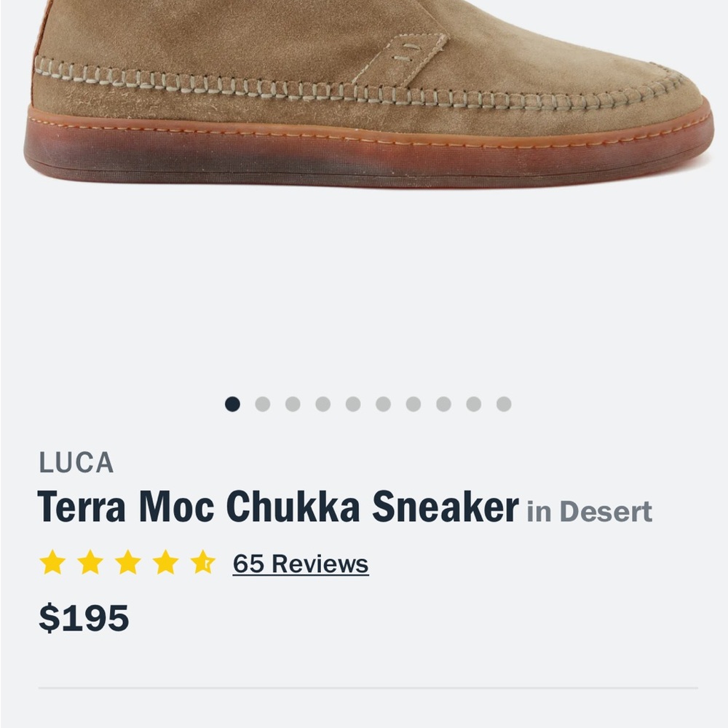Click the LUCA brand name
This screenshot has height=728, width=728.
click(x=75, y=462)
